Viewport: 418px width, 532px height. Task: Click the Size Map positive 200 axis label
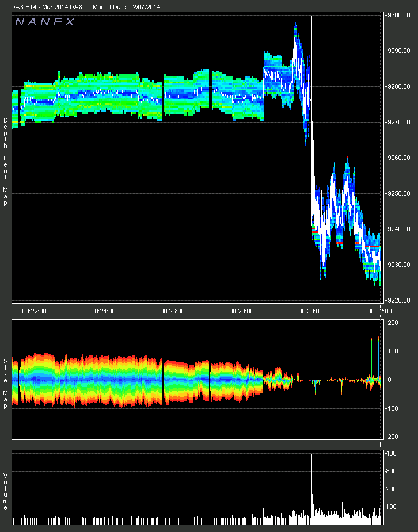[x=394, y=323]
